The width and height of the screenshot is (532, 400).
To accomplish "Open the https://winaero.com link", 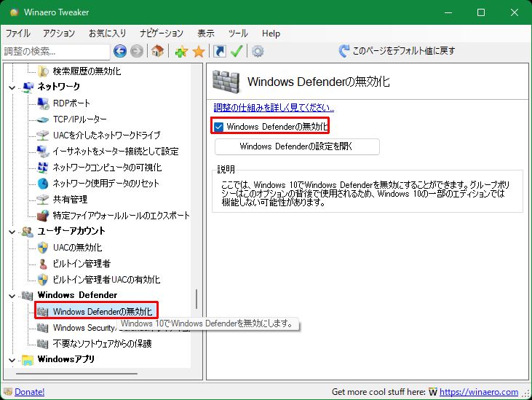I will coord(479,392).
